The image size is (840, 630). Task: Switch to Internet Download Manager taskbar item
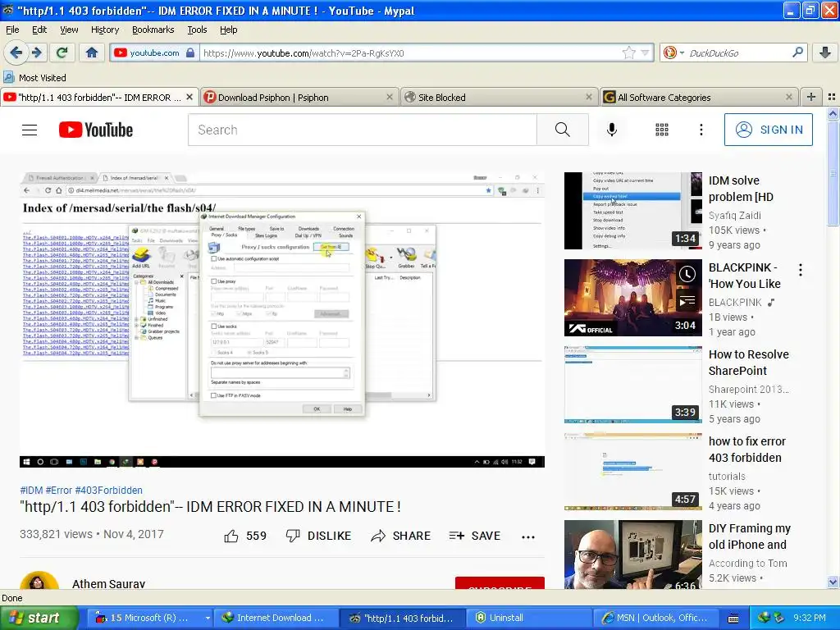pos(276,618)
